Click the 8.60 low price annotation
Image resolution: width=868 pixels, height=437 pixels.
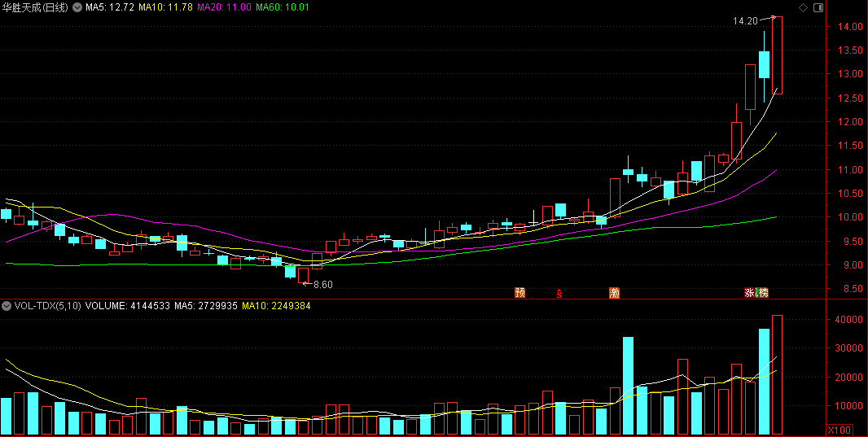tap(323, 285)
